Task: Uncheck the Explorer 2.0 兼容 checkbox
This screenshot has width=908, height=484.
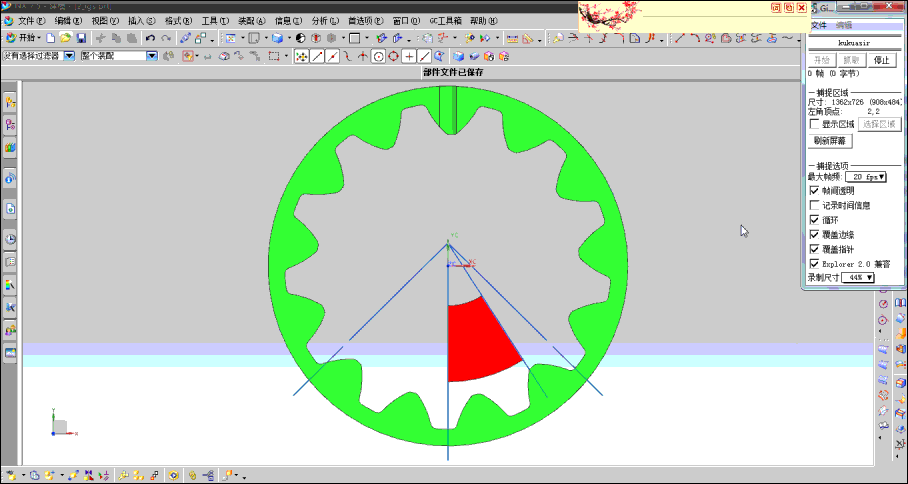Action: tap(815, 264)
